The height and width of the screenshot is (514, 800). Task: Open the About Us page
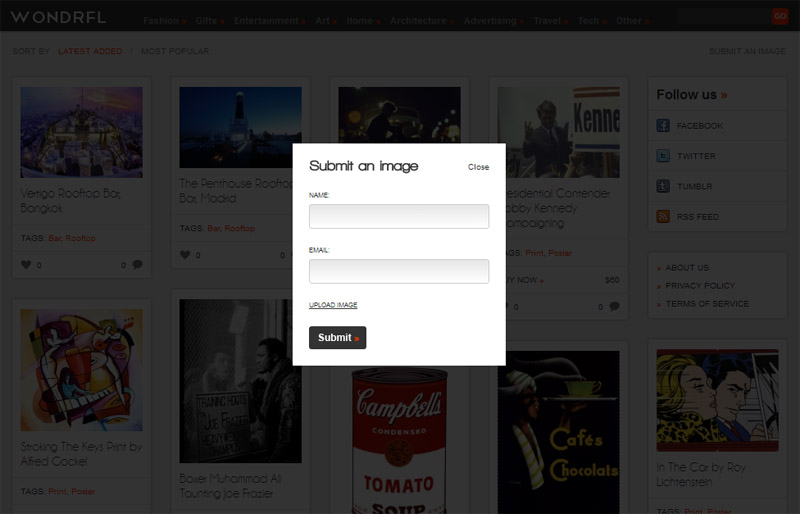(687, 267)
